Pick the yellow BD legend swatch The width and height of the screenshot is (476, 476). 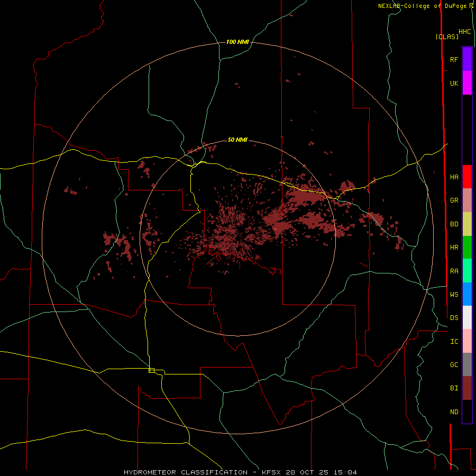click(467, 224)
